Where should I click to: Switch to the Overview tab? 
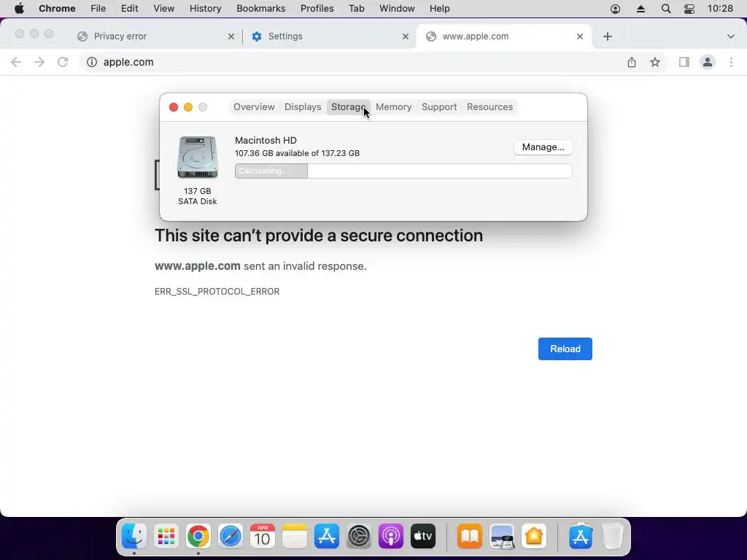click(254, 107)
